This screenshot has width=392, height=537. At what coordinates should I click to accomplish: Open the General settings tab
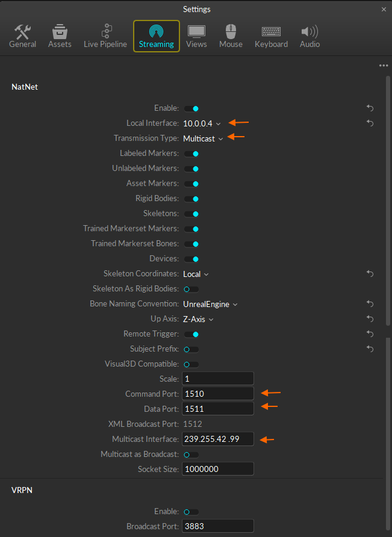[x=22, y=36]
